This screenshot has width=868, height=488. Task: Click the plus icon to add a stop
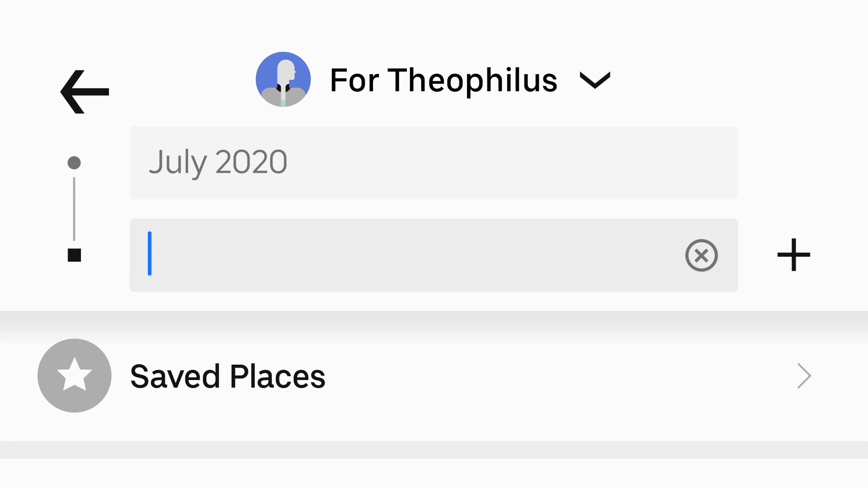[794, 254]
